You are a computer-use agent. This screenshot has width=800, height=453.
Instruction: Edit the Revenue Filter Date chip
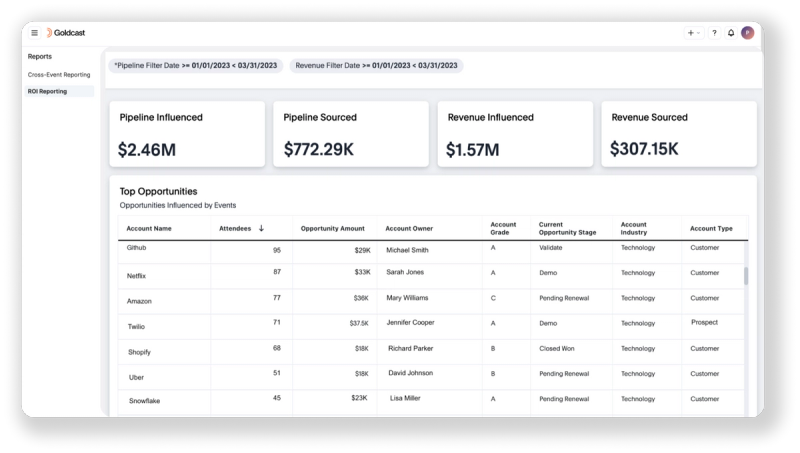(x=377, y=65)
